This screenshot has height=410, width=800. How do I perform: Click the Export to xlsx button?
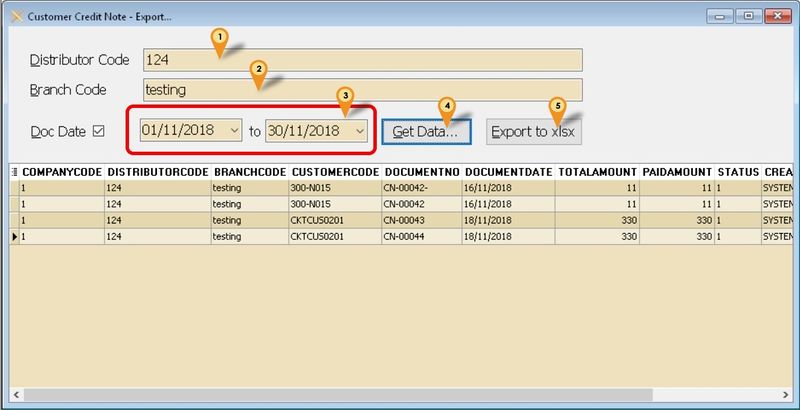click(x=533, y=132)
